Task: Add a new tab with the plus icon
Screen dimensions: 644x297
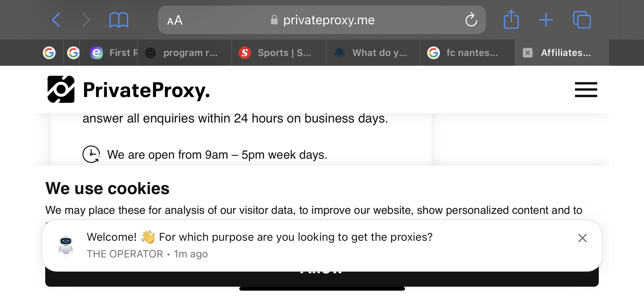Action: tap(546, 20)
